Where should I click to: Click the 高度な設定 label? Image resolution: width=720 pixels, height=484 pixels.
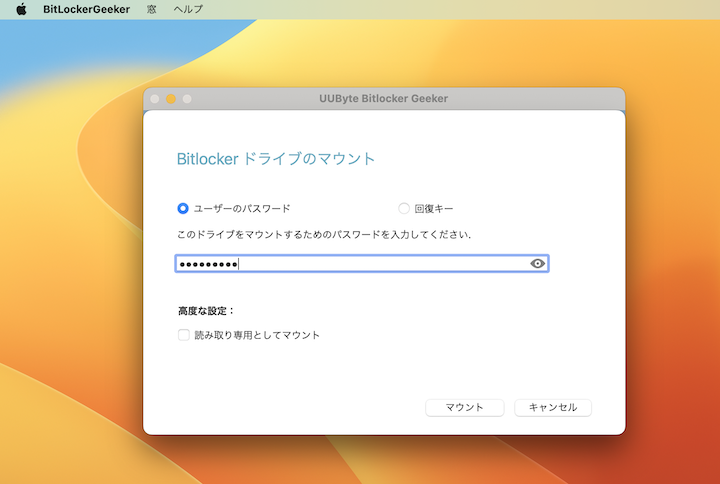206,311
